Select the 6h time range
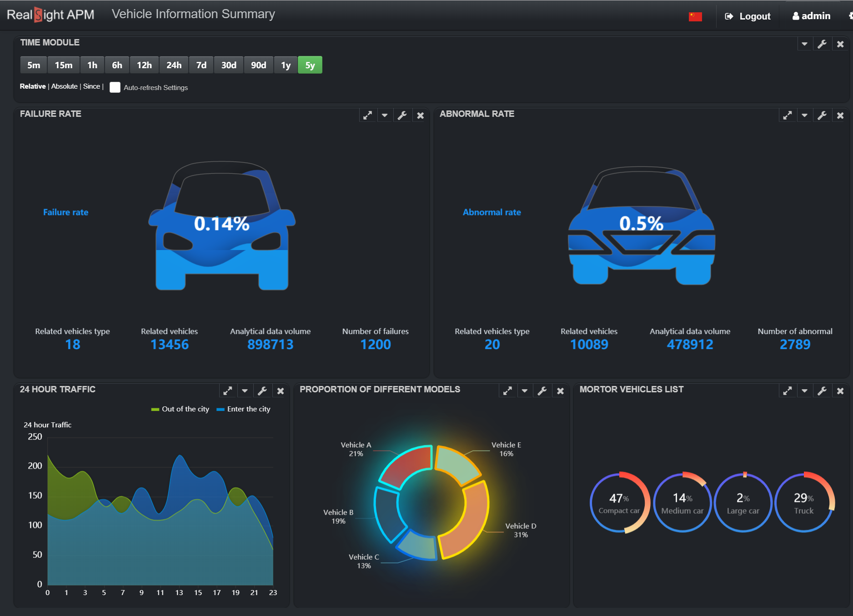 (117, 65)
